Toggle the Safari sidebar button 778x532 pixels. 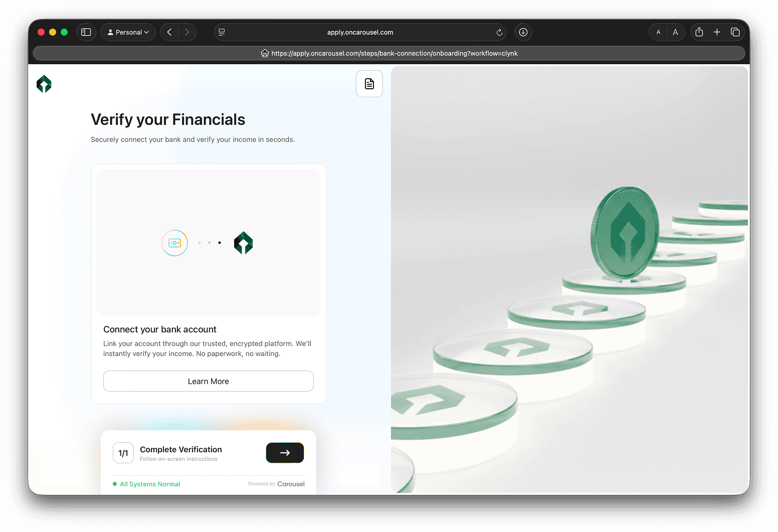(x=86, y=32)
